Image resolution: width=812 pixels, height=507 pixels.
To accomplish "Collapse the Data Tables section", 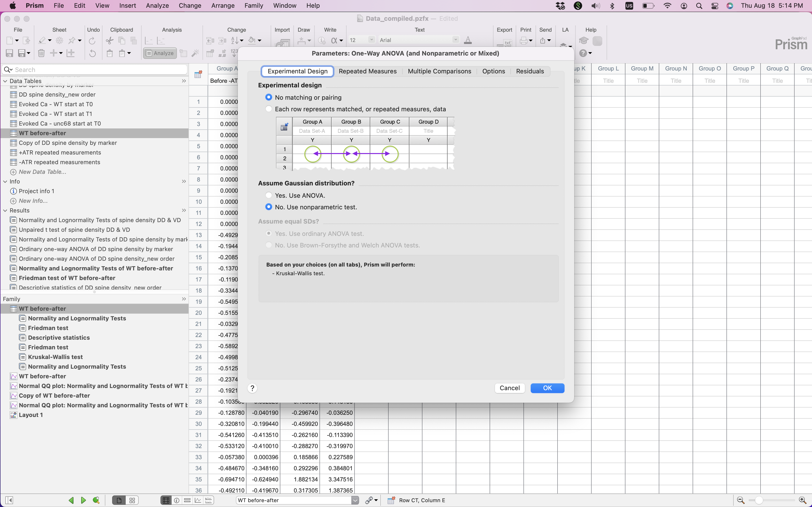I will (5, 81).
